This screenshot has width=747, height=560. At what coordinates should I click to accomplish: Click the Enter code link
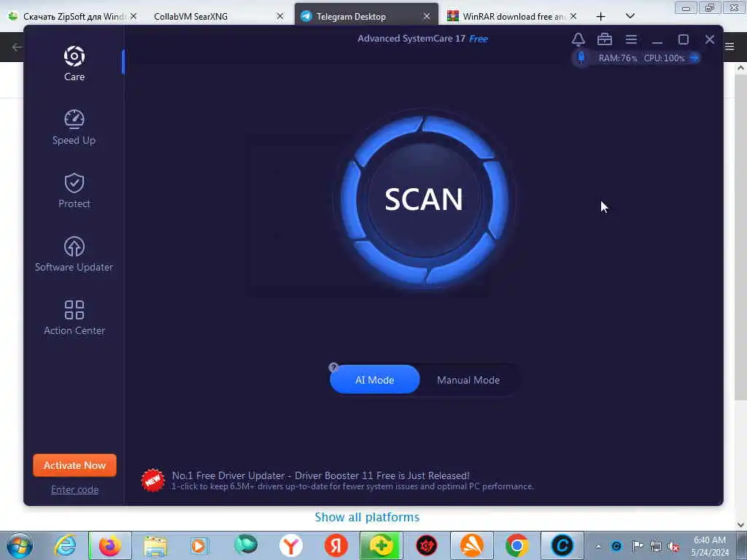click(75, 489)
